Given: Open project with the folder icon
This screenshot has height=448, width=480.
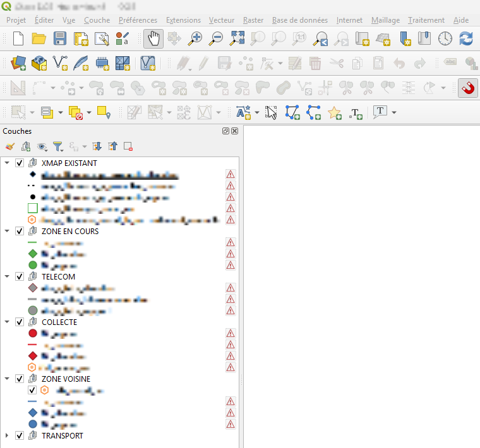Looking at the screenshot, I should pos(39,39).
